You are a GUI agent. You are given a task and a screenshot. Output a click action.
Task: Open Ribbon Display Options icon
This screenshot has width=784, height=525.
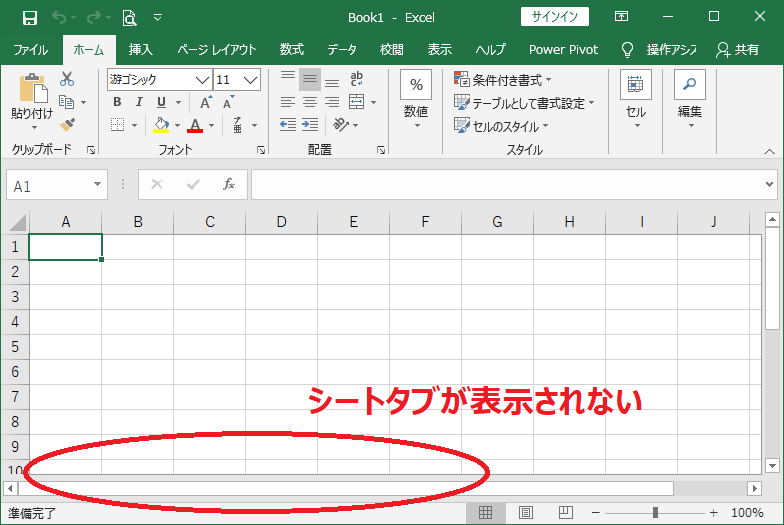621,16
